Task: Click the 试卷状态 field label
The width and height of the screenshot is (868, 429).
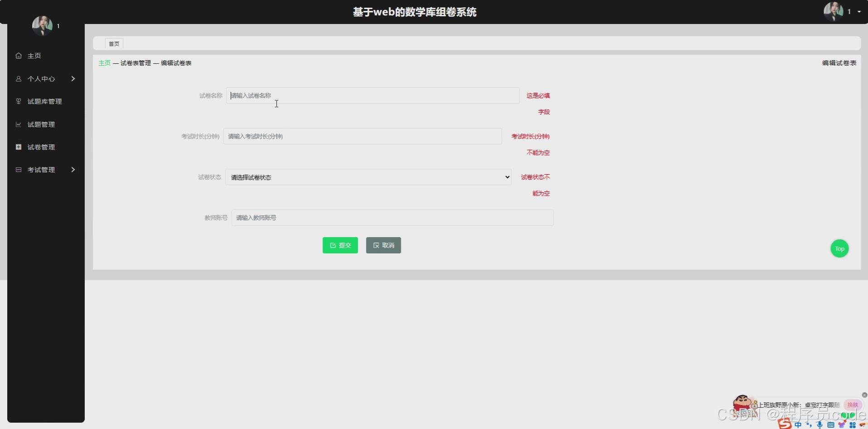Action: [x=209, y=177]
